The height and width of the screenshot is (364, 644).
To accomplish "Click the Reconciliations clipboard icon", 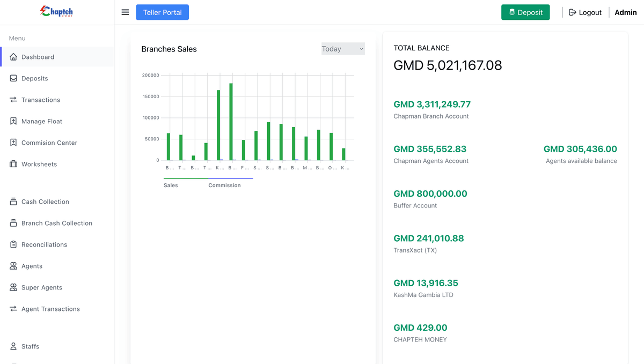I will [13, 244].
